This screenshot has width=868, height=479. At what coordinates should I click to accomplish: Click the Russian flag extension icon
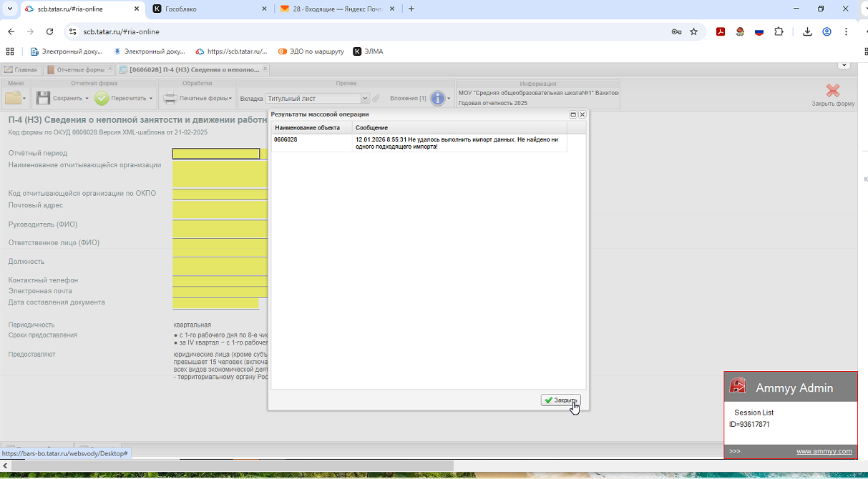(x=759, y=31)
